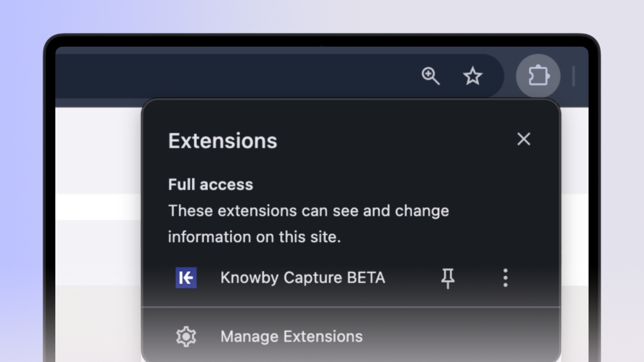
Task: Click the 'information on this site' text line
Action: pos(254,237)
